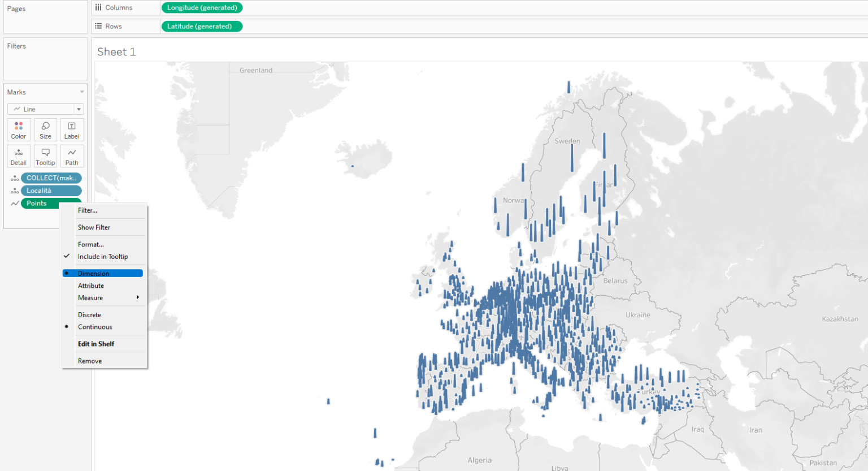Open the Color mark card
Image resolution: width=868 pixels, height=471 pixels.
19,129
